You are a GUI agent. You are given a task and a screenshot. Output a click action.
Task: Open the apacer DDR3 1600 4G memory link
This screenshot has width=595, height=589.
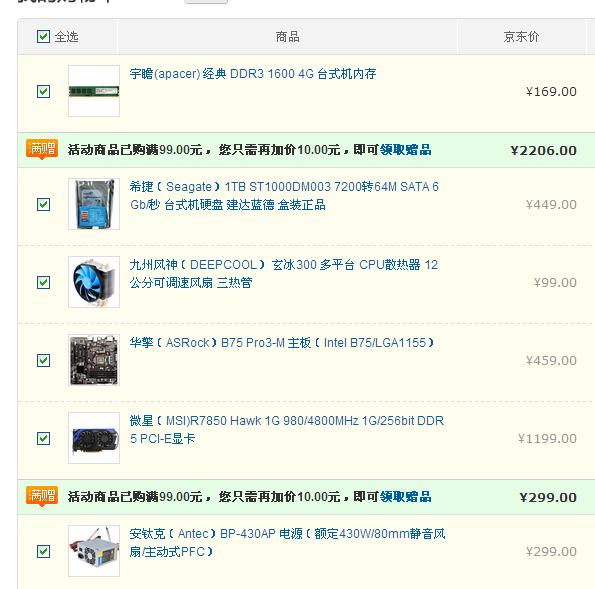pyautogui.click(x=253, y=74)
